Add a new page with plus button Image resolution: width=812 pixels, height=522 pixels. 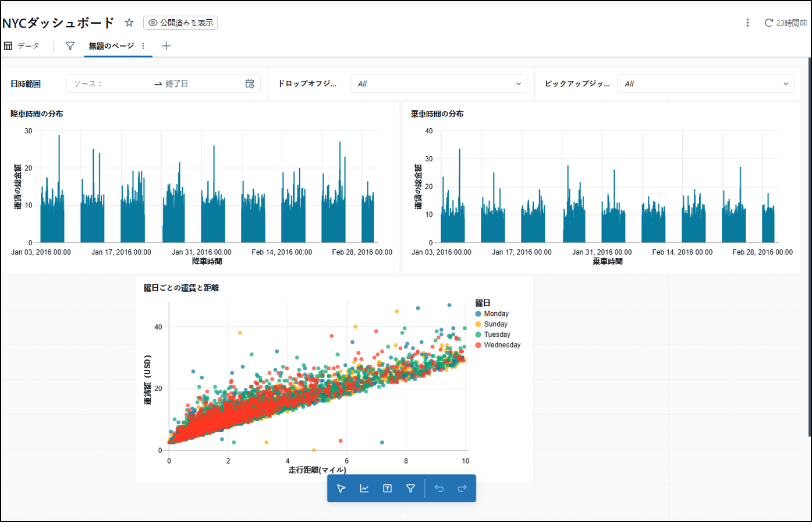point(166,45)
